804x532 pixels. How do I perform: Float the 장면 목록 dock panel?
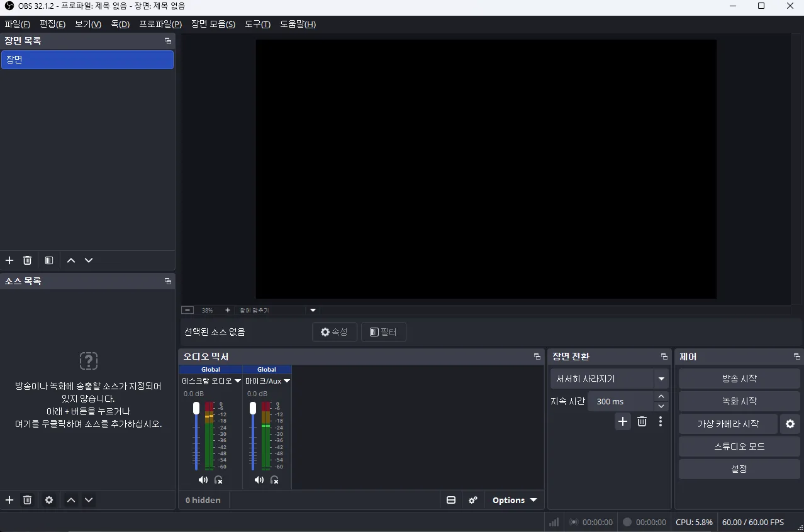[x=168, y=41]
